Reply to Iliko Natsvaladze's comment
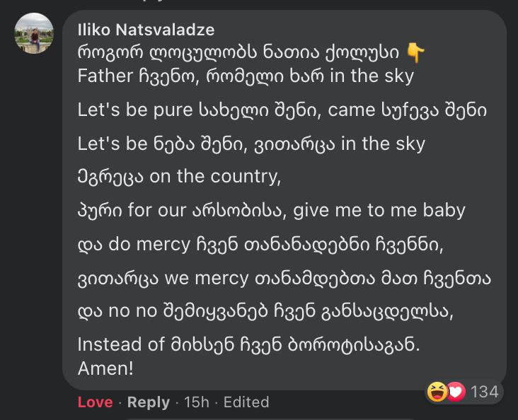The height and width of the screenshot is (420, 518). 148,402
